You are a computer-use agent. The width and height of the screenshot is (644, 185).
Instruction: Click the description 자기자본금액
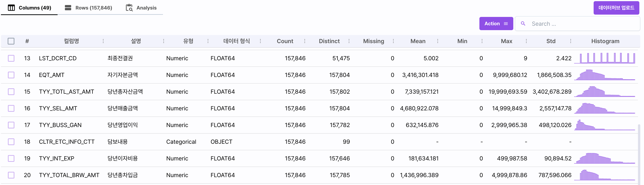click(123, 75)
